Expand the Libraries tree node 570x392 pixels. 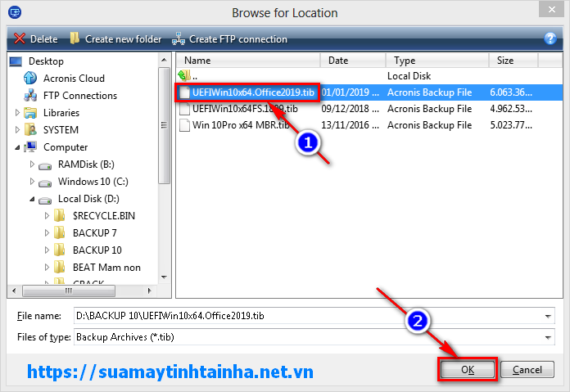point(17,113)
